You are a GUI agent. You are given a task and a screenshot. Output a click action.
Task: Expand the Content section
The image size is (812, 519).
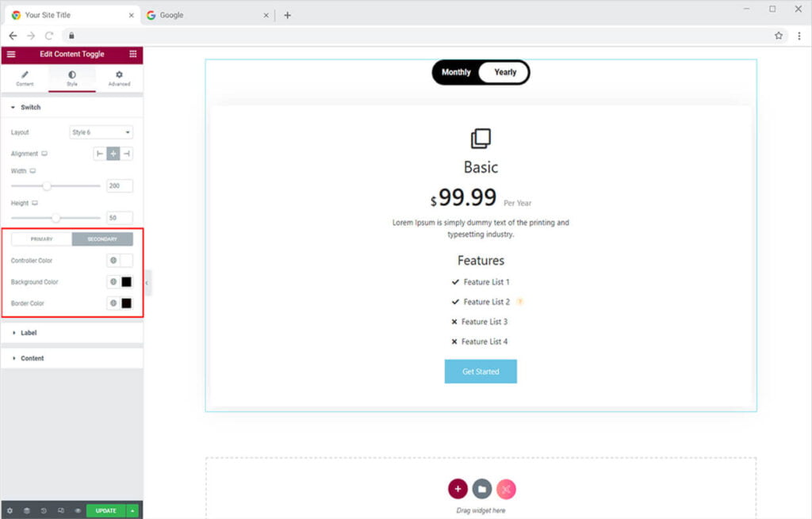[x=32, y=358]
